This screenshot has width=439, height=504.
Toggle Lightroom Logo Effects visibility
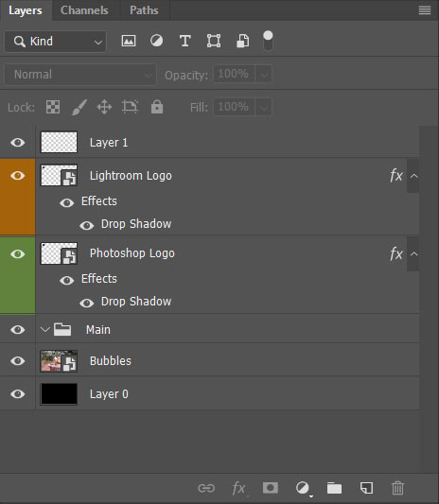click(67, 202)
